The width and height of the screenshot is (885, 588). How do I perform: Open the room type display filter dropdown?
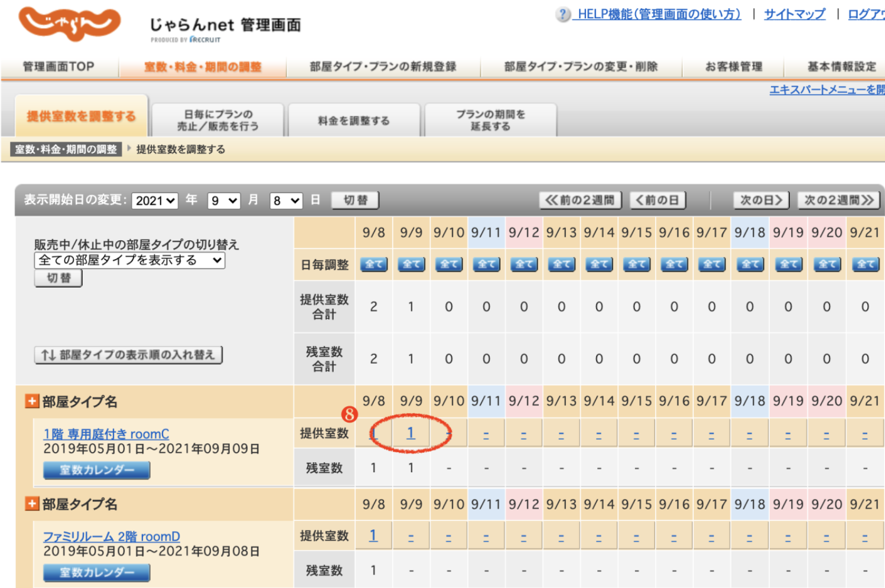click(x=129, y=260)
